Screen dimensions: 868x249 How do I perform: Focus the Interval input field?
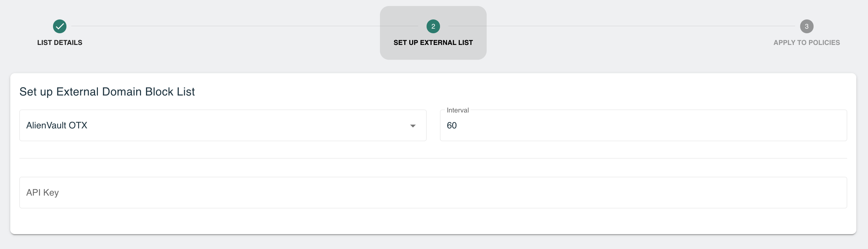[644, 125]
